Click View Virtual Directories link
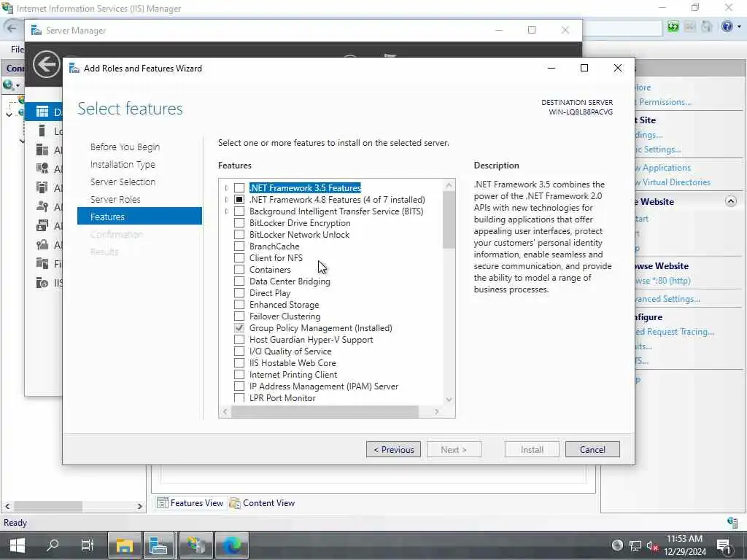747x560 pixels. click(673, 182)
